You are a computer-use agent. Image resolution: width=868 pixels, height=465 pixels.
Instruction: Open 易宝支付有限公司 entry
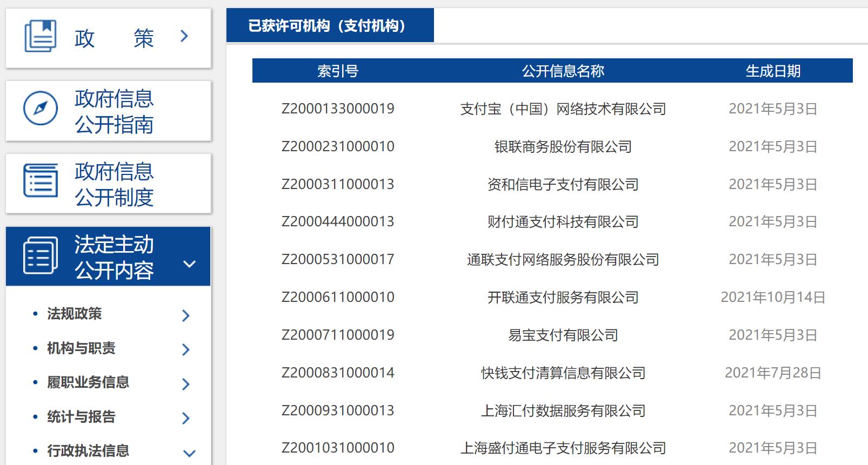(x=563, y=335)
